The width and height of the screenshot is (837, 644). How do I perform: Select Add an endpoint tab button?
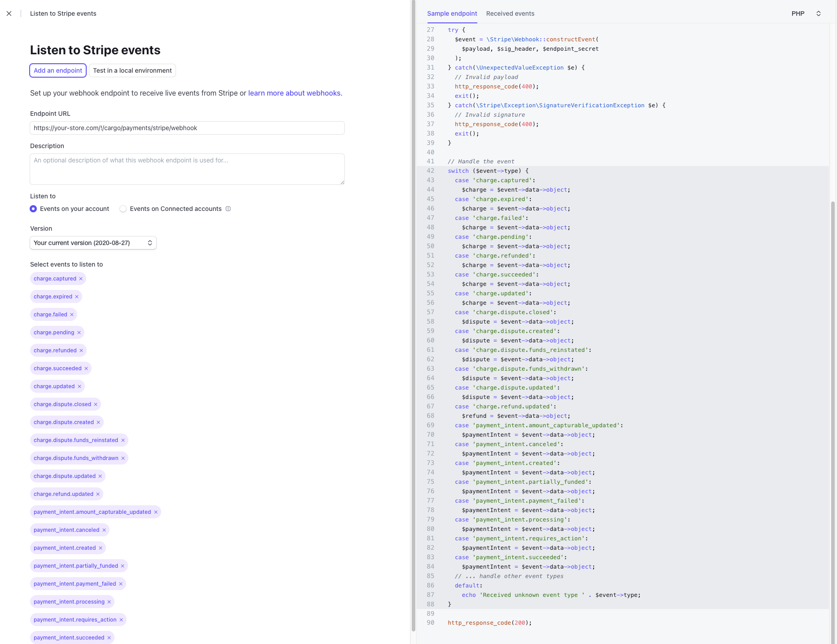click(x=58, y=70)
